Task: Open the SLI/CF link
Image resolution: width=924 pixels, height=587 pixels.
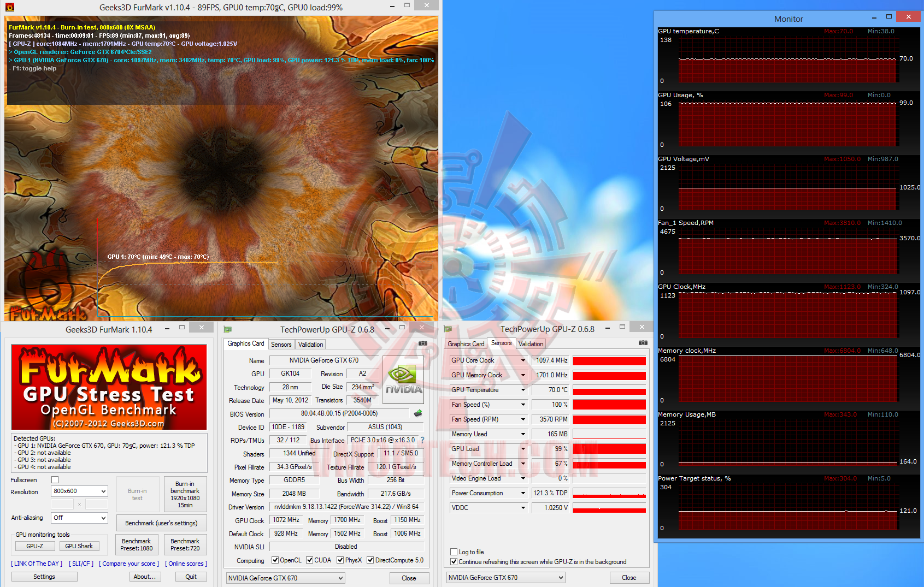Action: point(81,564)
